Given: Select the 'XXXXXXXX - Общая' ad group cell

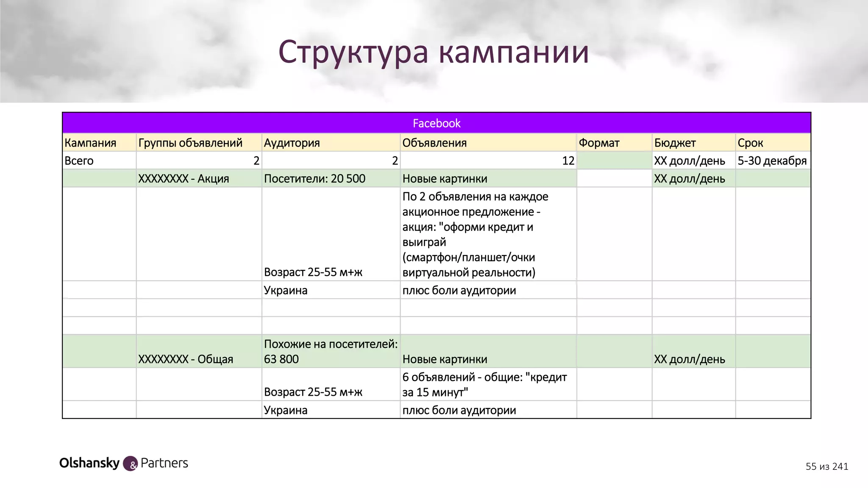Looking at the screenshot, I should click(199, 351).
